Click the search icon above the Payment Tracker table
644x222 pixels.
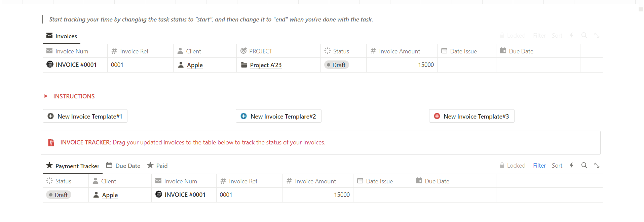584,165
